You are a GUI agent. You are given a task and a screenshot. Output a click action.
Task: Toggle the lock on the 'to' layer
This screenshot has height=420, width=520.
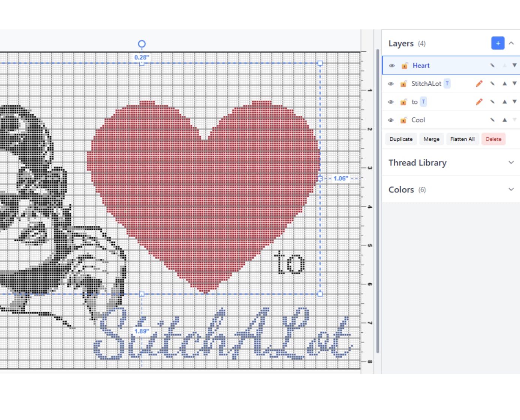pyautogui.click(x=403, y=102)
